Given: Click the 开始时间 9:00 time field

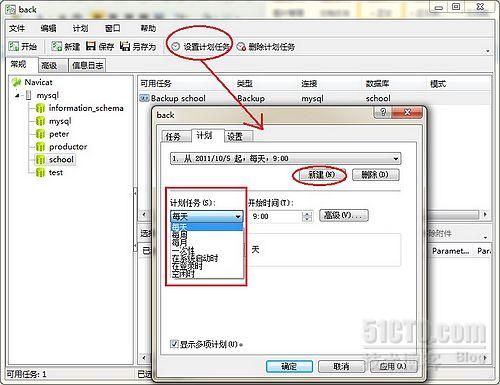Looking at the screenshot, I should (275, 217).
